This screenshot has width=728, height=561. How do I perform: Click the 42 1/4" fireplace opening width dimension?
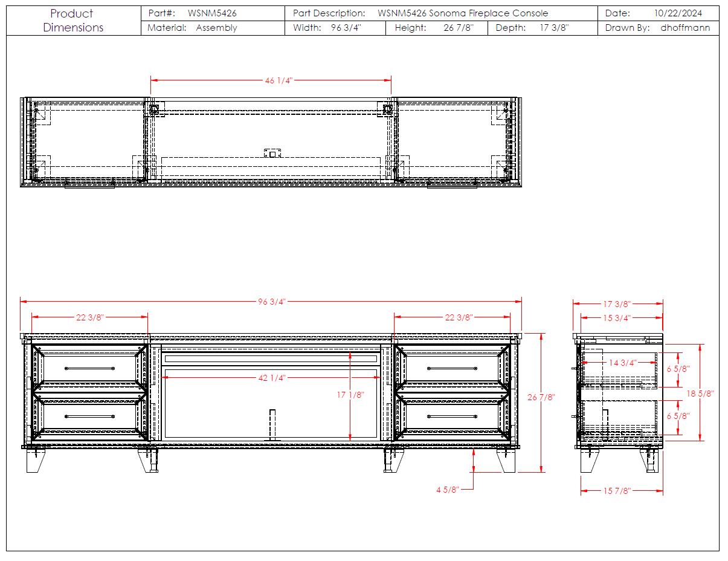[271, 378]
